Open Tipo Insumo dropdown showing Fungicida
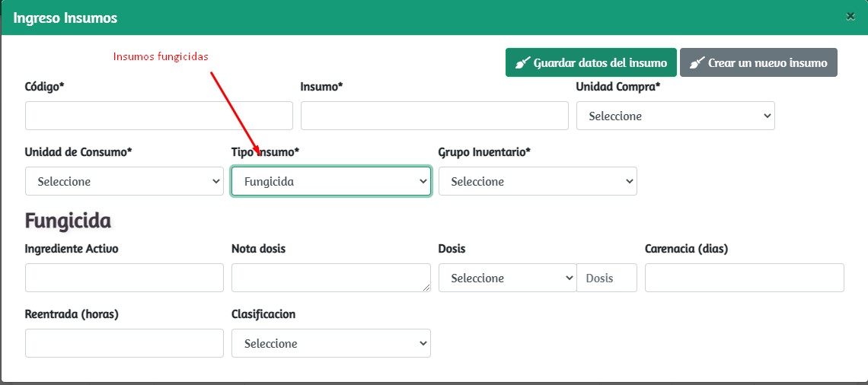868x385 pixels. click(x=331, y=181)
